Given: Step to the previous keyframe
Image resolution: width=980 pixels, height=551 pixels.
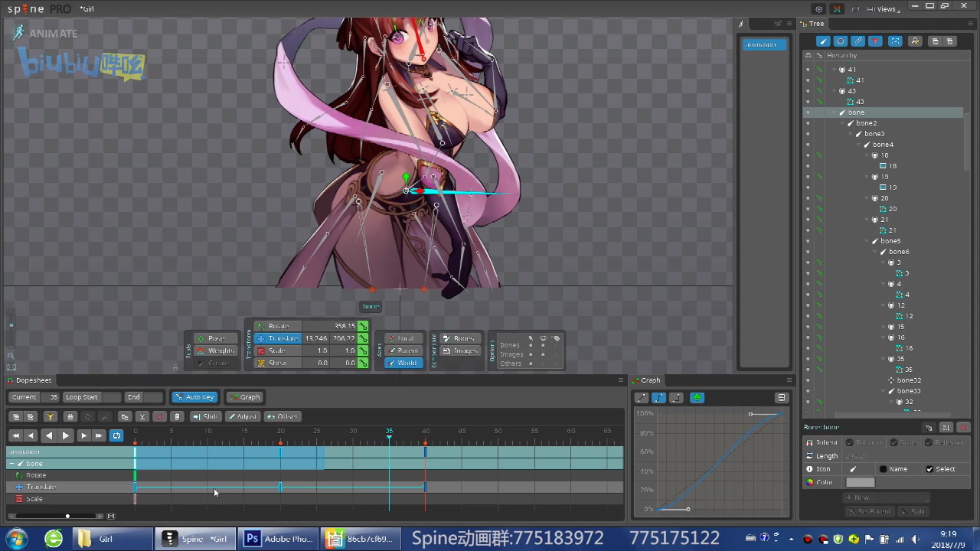Looking at the screenshot, I should click(x=31, y=435).
